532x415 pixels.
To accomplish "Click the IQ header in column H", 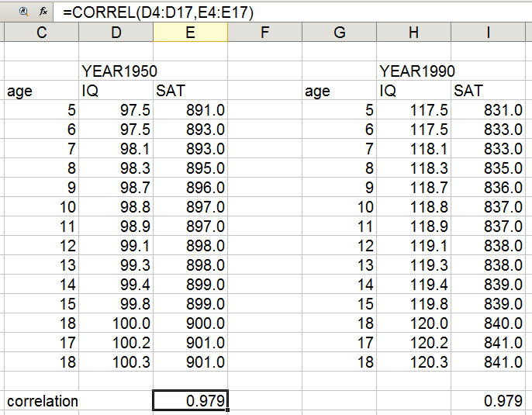I will pos(413,90).
